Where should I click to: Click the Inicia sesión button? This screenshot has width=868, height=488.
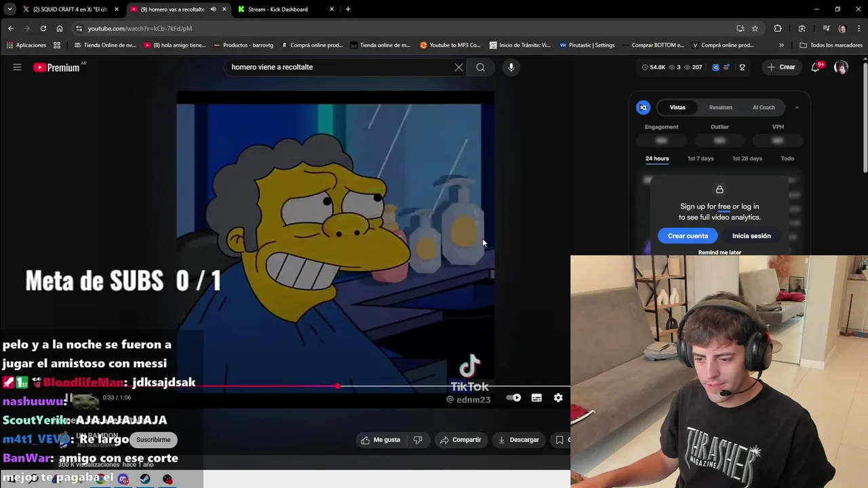click(x=751, y=236)
